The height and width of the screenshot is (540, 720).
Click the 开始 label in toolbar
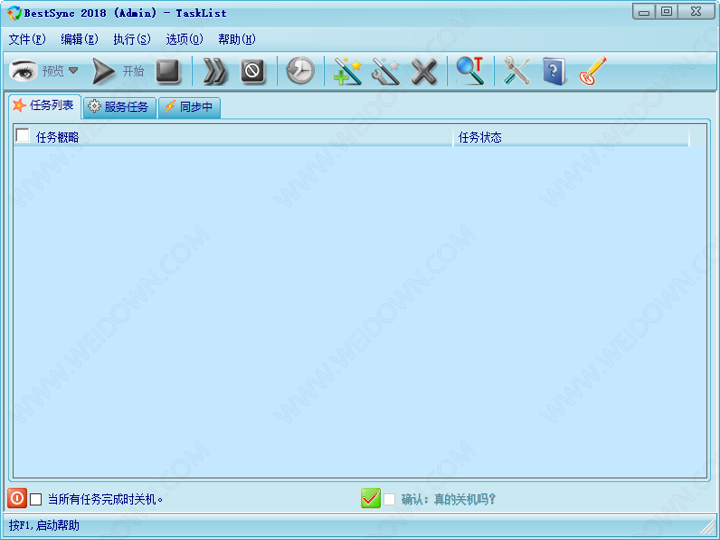133,71
